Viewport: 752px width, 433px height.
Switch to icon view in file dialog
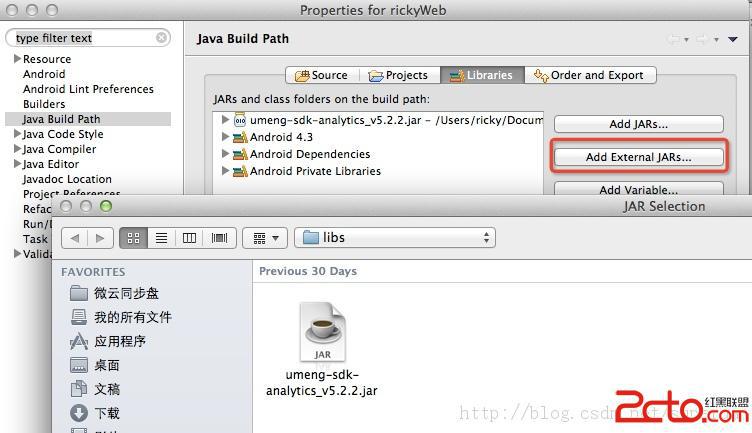tap(133, 238)
